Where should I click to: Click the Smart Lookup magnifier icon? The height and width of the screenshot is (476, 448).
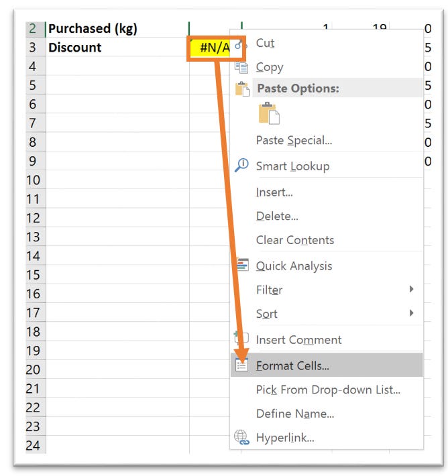241,166
